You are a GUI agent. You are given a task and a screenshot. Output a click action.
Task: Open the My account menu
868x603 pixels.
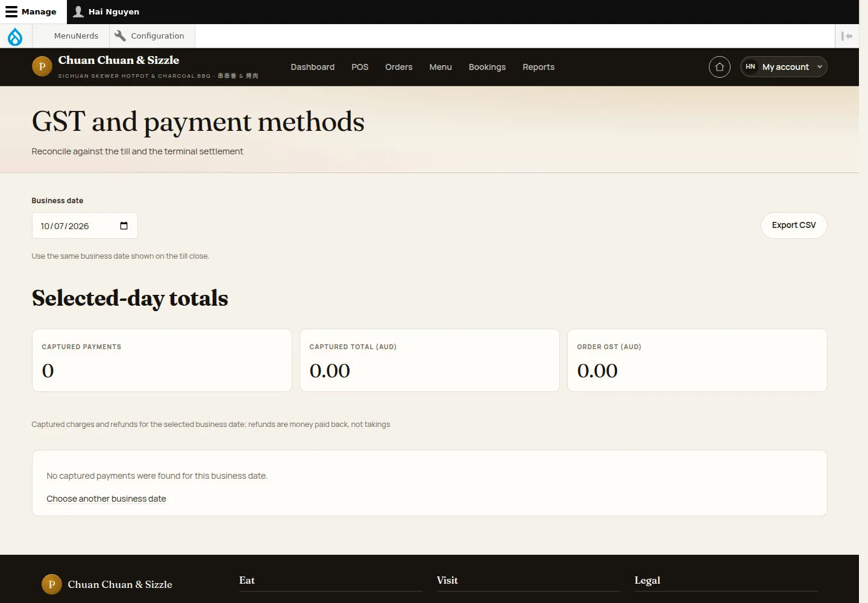tap(784, 67)
